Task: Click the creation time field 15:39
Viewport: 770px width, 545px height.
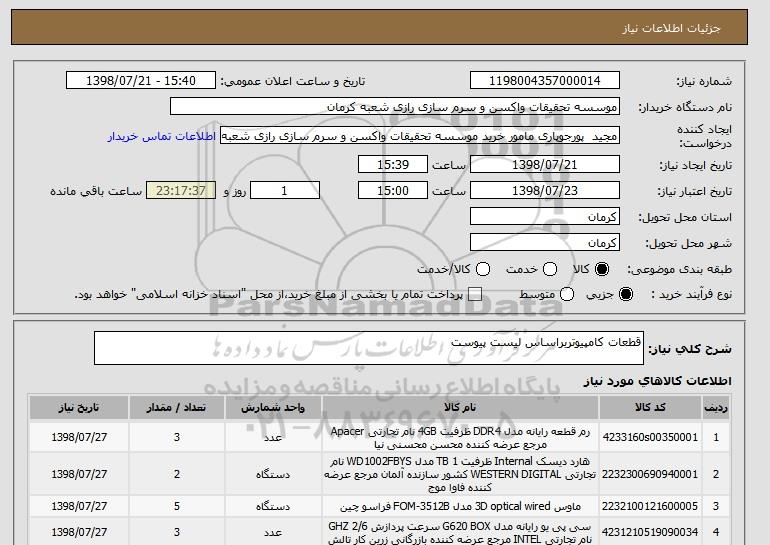Action: tap(393, 164)
